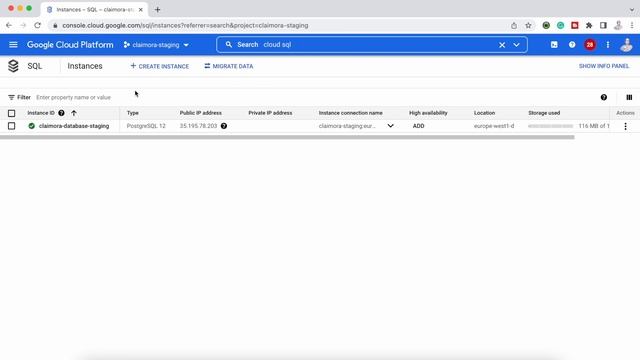Click the High availability column header
640x360 pixels.
coord(428,113)
